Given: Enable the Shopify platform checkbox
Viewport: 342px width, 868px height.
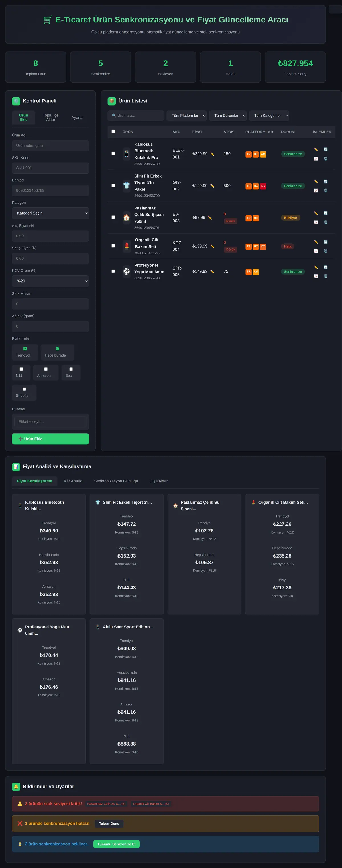Looking at the screenshot, I should click(x=24, y=389).
